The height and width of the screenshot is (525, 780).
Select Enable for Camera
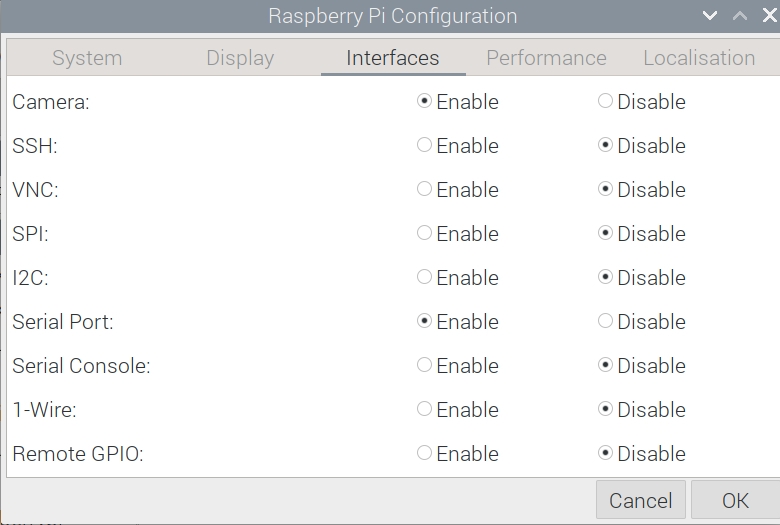(425, 101)
